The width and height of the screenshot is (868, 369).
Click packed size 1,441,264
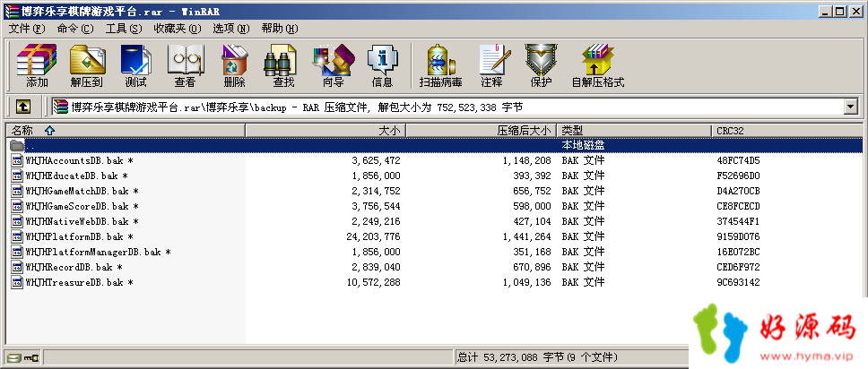[527, 236]
